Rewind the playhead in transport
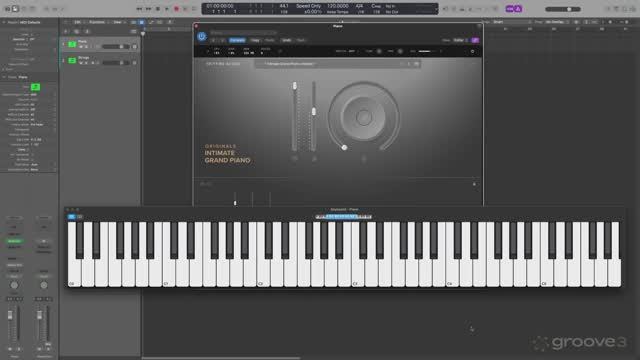Screen dimensions: 640x360 click(139, 9)
